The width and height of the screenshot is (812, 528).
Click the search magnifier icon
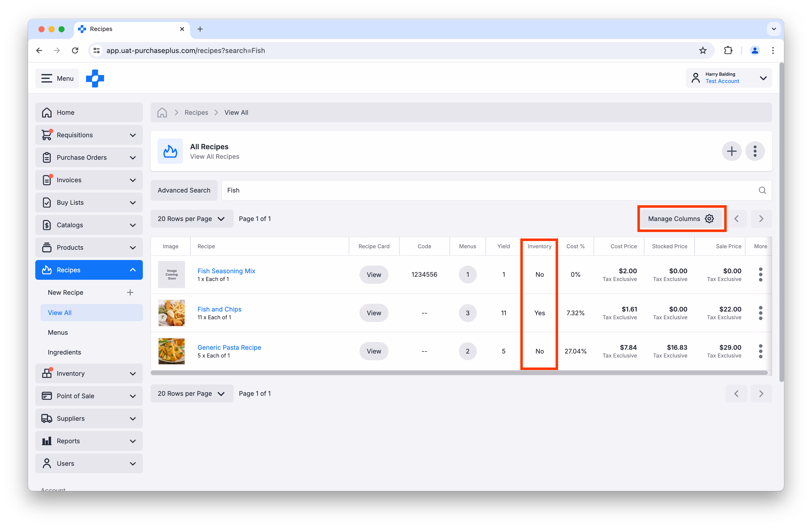[762, 190]
